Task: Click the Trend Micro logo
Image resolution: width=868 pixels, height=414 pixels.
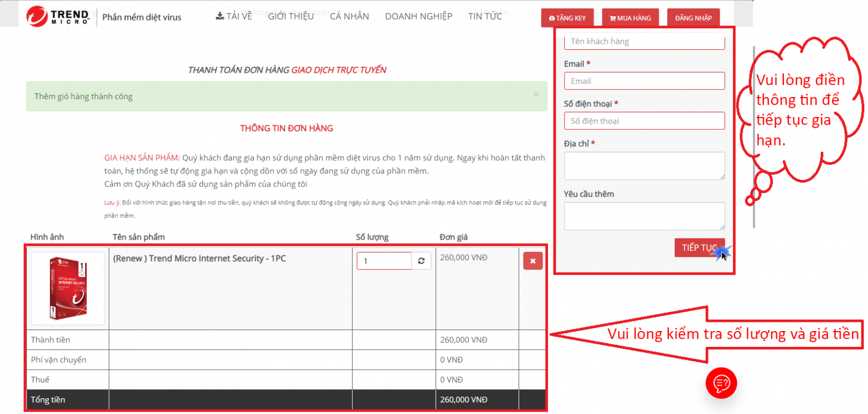Action: click(58, 16)
